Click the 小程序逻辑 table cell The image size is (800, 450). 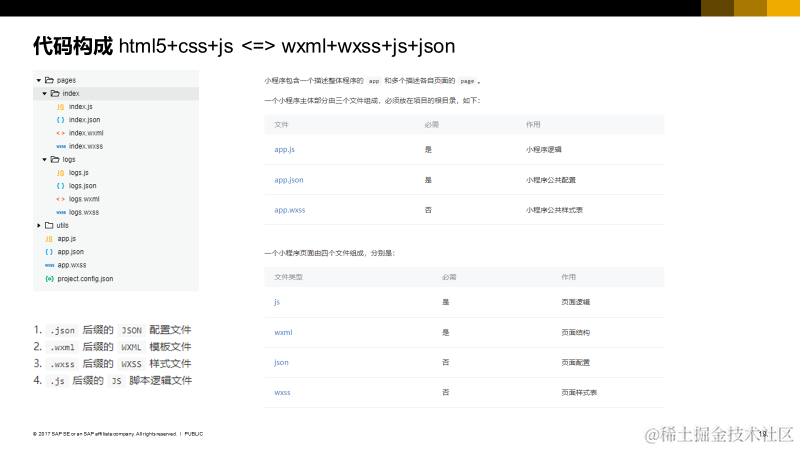tap(543, 149)
